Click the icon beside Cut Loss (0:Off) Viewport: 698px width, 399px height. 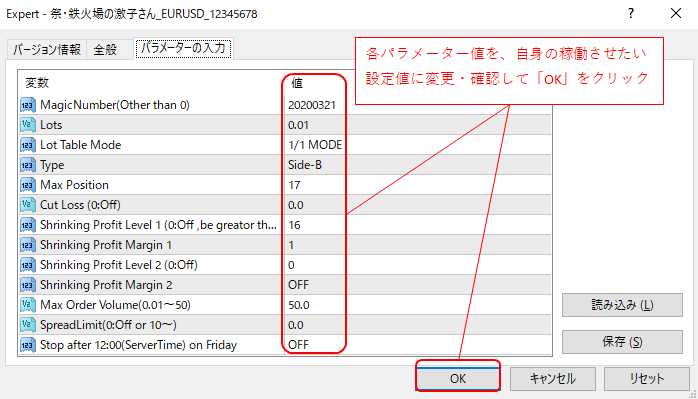[x=28, y=205]
